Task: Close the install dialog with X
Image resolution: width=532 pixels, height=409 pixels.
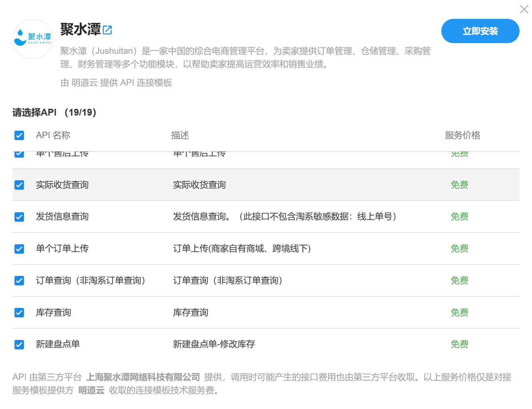Action: (524, 9)
